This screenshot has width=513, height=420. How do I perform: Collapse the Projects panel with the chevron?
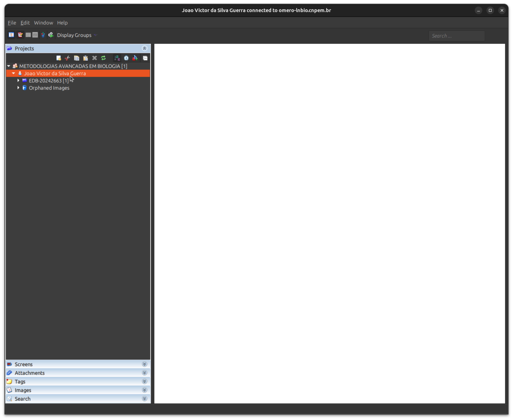145,48
